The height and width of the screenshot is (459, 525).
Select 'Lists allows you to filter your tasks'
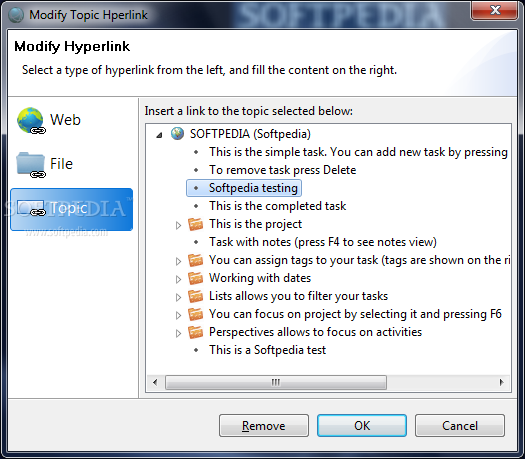[298, 296]
